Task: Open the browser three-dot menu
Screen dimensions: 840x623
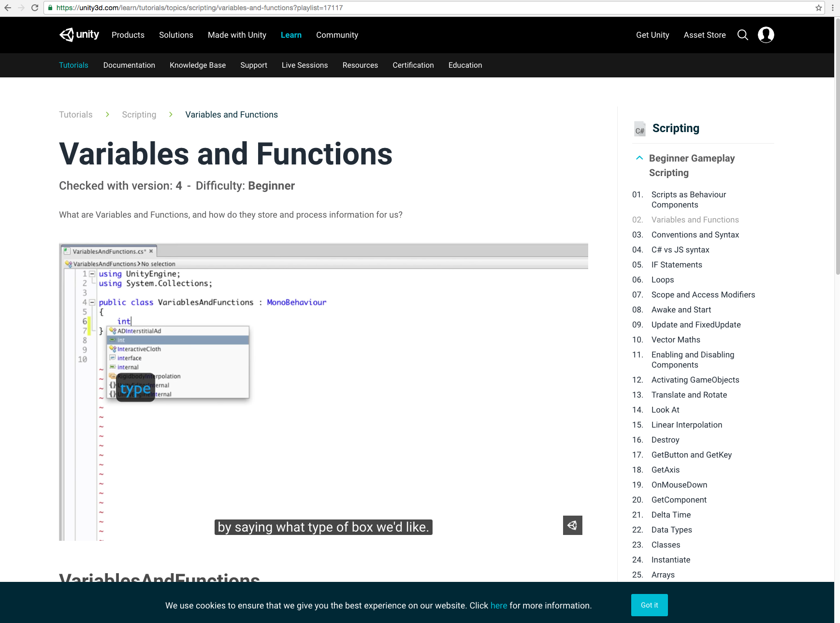Action: (x=833, y=8)
